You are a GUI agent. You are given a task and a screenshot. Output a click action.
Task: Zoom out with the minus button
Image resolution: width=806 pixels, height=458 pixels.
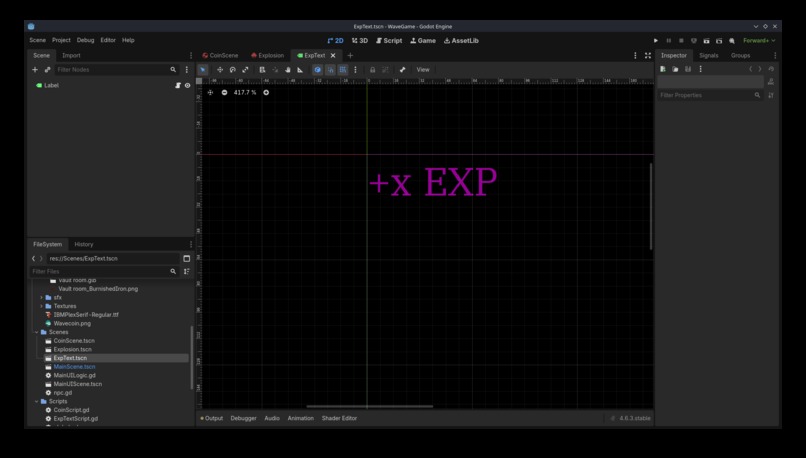224,93
